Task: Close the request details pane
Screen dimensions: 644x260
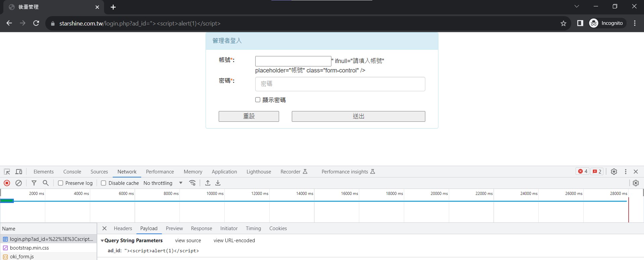Action: (104, 228)
